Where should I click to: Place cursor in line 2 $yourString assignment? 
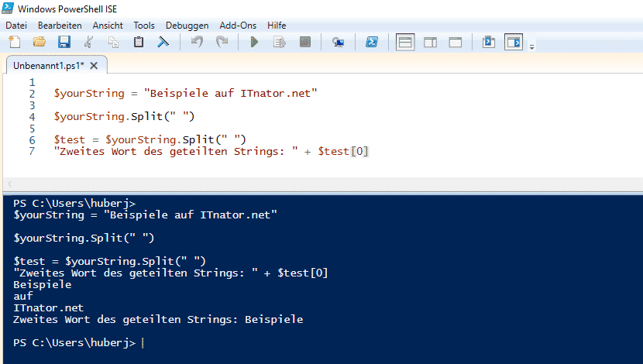[185, 94]
